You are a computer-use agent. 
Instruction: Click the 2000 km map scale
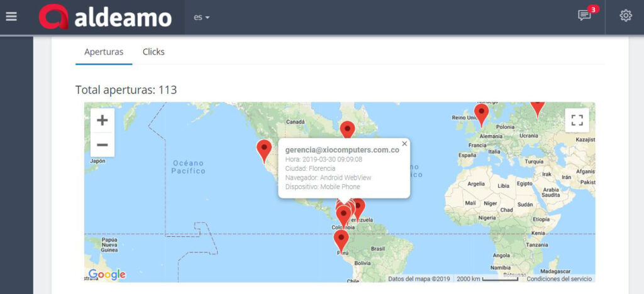(x=487, y=278)
